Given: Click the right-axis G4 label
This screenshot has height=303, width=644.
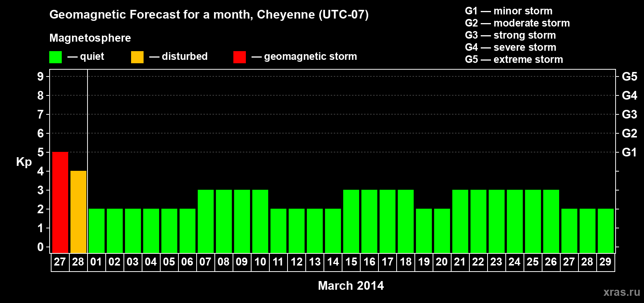Looking at the screenshot, I should (x=630, y=95).
